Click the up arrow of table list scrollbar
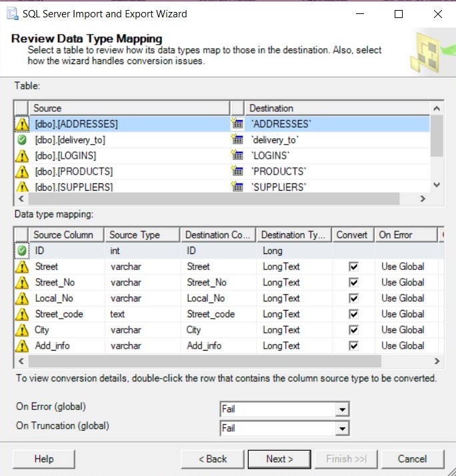 [437, 109]
